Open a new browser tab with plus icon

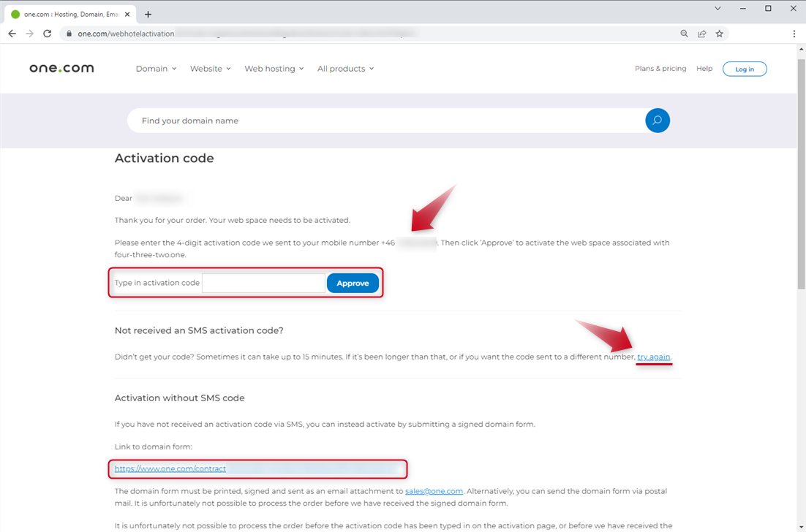[148, 14]
